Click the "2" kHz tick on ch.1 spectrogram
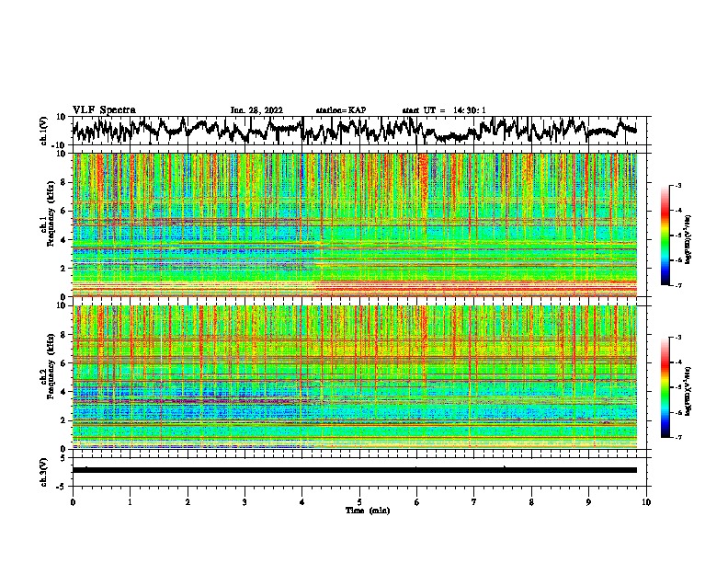The height and width of the screenshot is (563, 728). 64,269
